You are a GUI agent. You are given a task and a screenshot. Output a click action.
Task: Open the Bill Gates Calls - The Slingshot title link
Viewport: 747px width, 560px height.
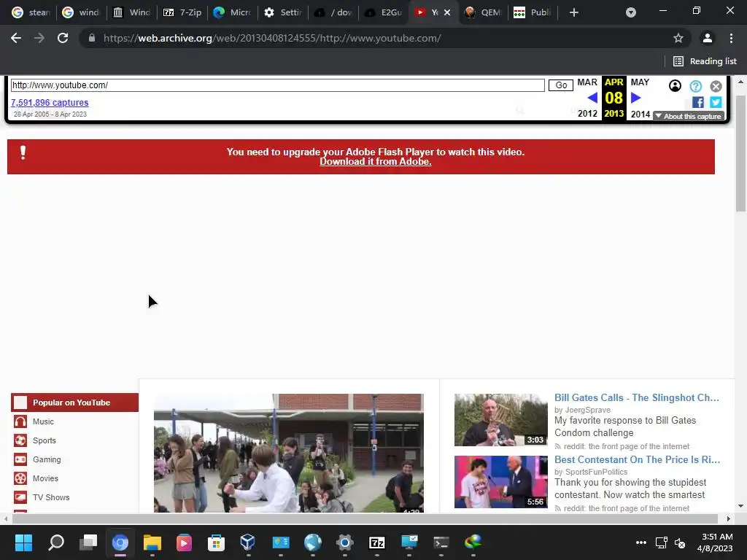[x=636, y=397]
